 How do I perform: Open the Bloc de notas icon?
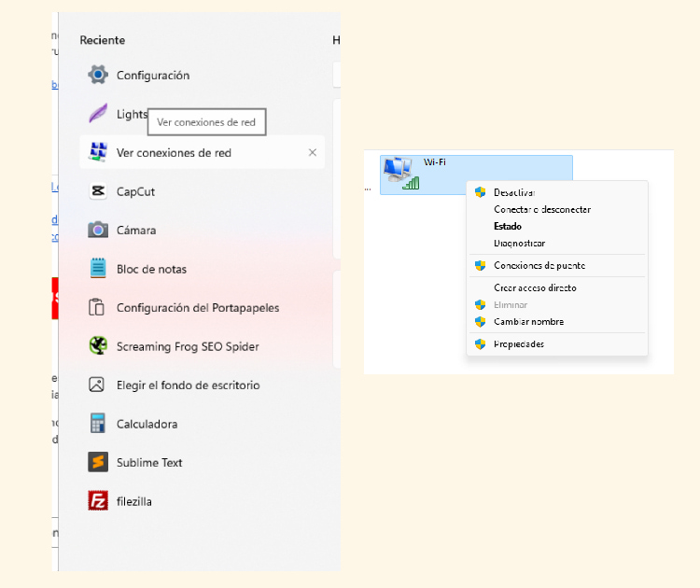[98, 269]
